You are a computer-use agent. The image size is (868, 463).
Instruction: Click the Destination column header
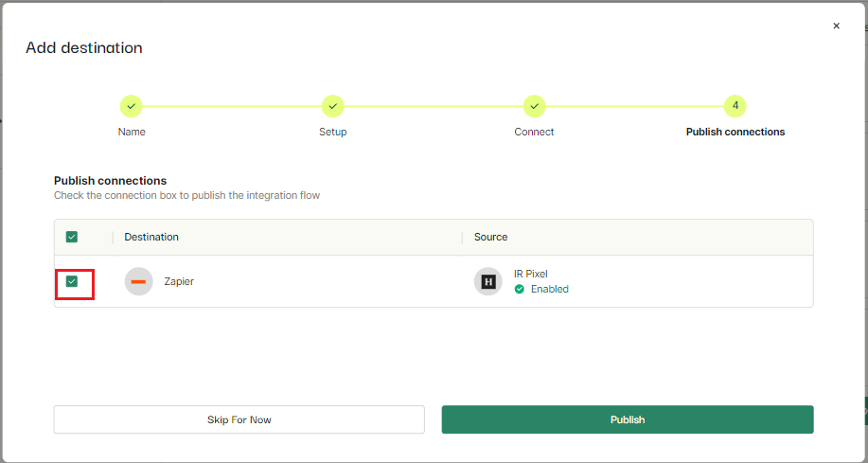point(151,237)
